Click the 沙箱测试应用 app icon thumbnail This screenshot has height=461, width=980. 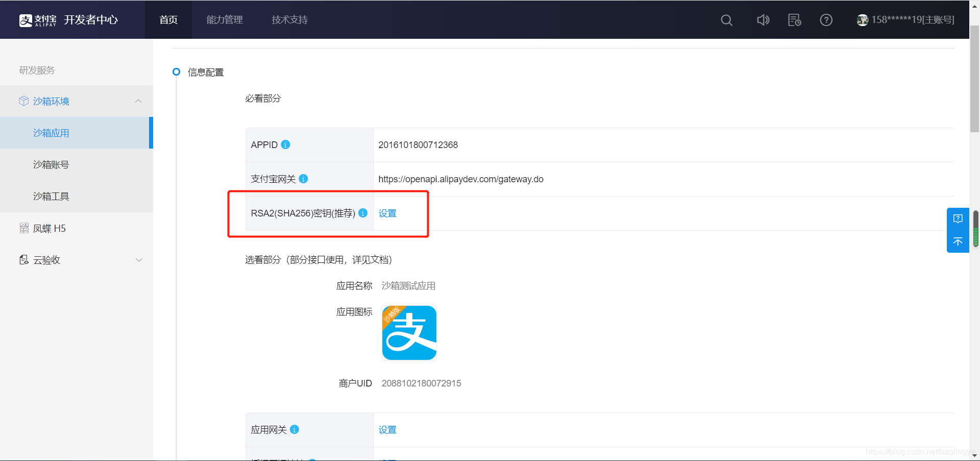pyautogui.click(x=409, y=332)
